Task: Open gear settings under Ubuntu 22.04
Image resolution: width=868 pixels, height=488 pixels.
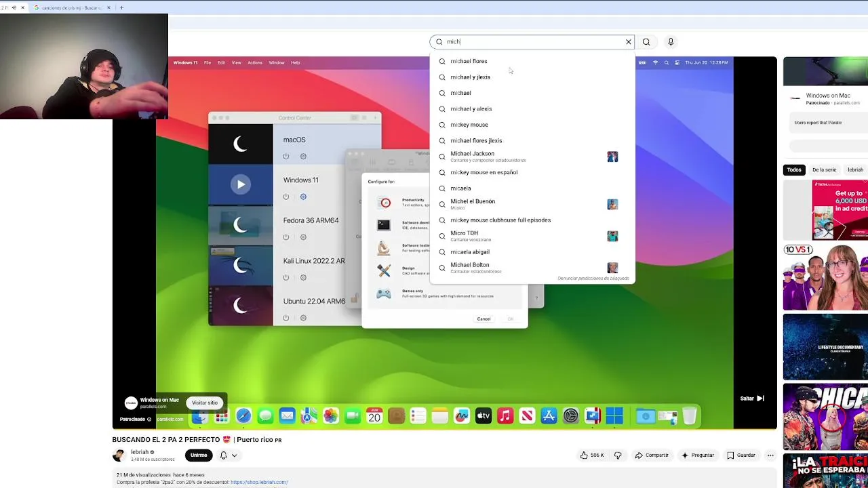Action: click(303, 318)
